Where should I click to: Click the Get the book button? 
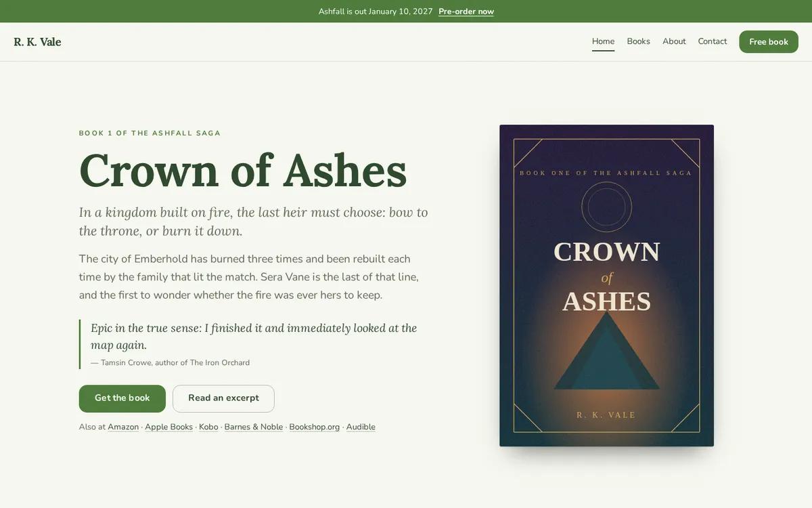pyautogui.click(x=122, y=398)
